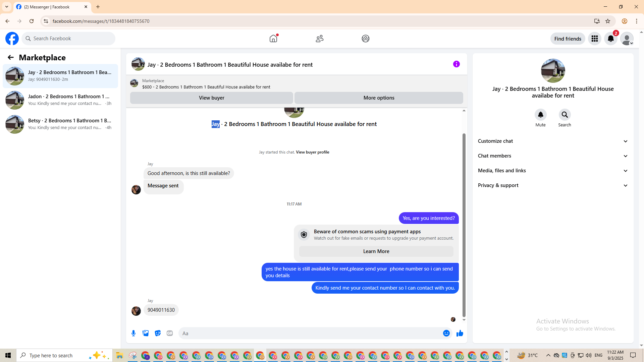Open the volume icon in system tray

[x=589, y=355]
